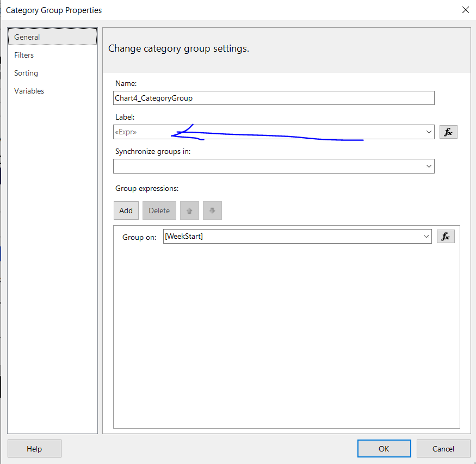Expand the Synchronize groups in dropdown

(428, 166)
